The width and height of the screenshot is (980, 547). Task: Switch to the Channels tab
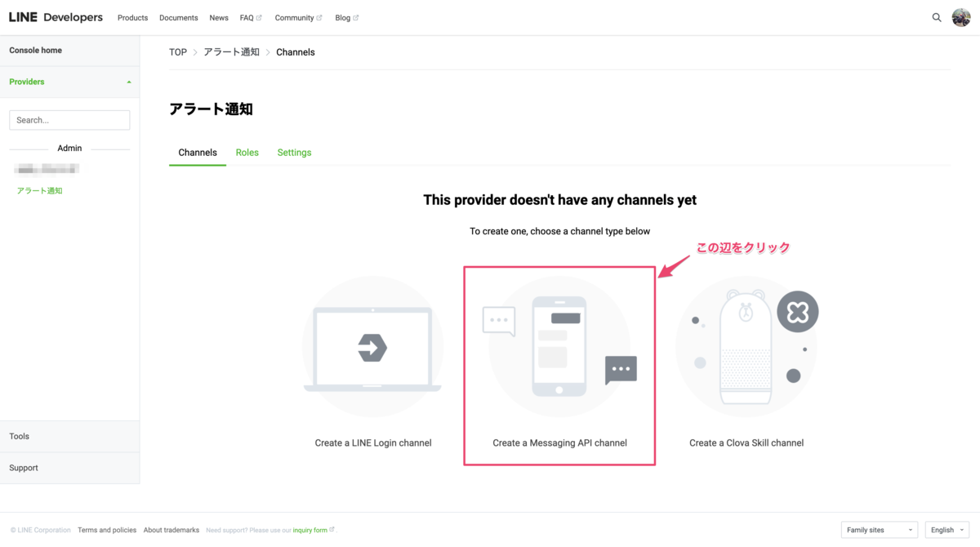click(198, 153)
